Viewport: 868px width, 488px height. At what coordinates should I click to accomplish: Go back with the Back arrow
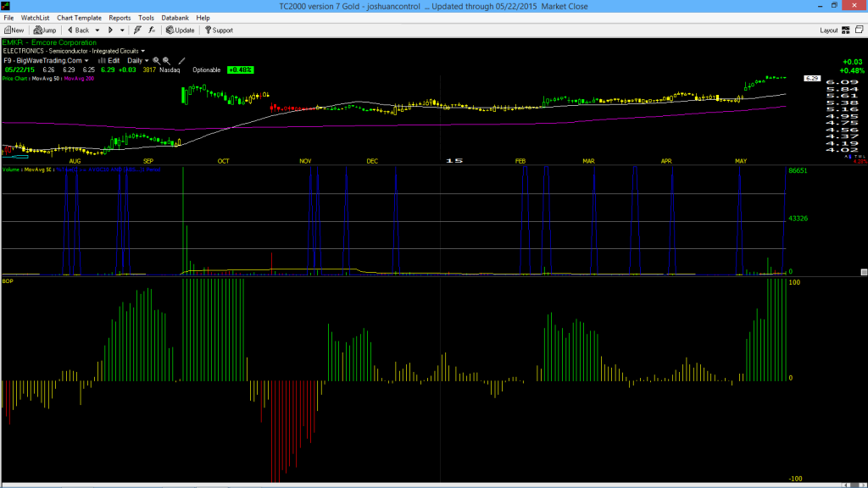pyautogui.click(x=78, y=30)
